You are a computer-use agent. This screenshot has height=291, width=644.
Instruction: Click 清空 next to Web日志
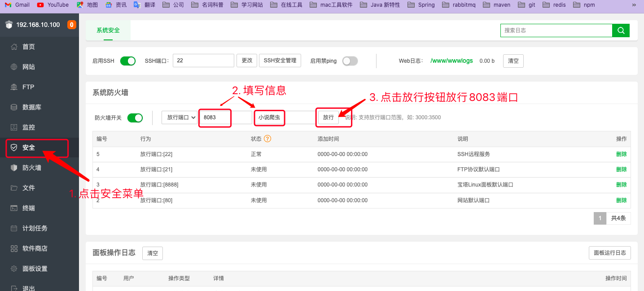tap(513, 61)
